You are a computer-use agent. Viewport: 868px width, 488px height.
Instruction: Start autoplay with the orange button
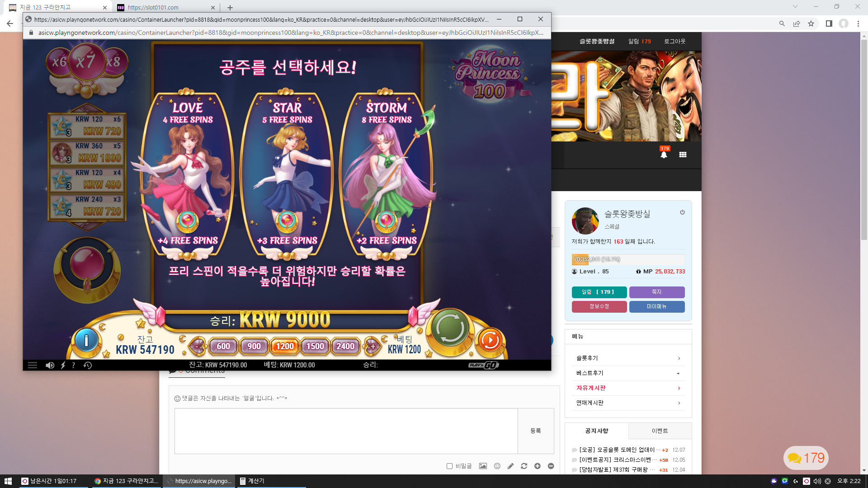pos(490,340)
